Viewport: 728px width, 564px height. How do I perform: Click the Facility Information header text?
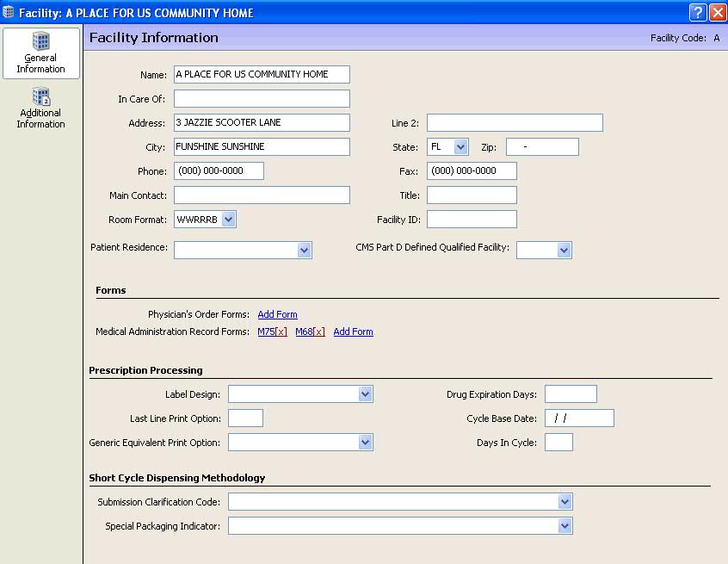click(154, 38)
